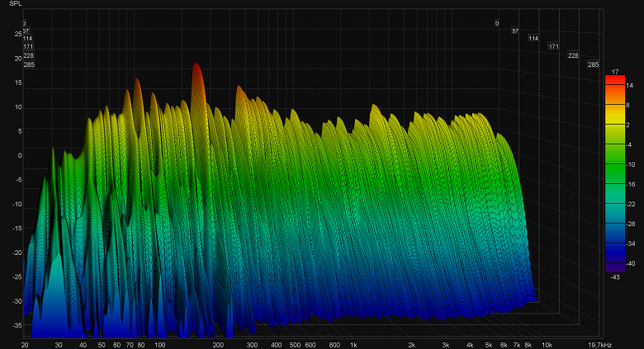Click the 40 Hz frequency axis label
644x349 pixels.
click(83, 345)
